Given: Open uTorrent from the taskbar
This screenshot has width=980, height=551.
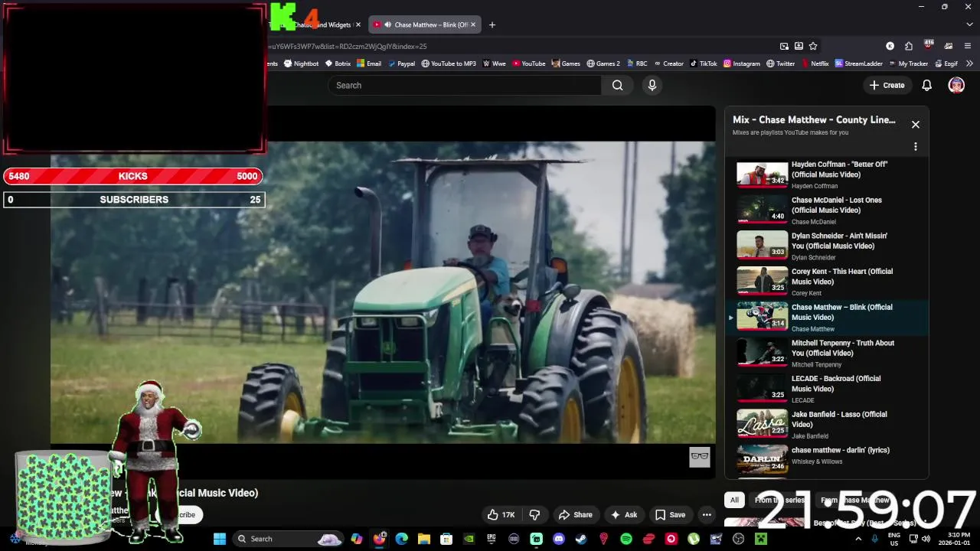Looking at the screenshot, I should pos(694,539).
